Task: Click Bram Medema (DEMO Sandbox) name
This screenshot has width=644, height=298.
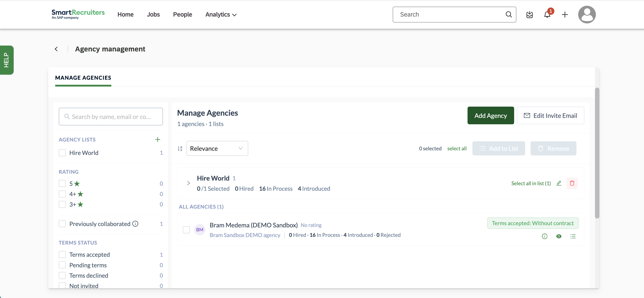Action: [x=254, y=225]
